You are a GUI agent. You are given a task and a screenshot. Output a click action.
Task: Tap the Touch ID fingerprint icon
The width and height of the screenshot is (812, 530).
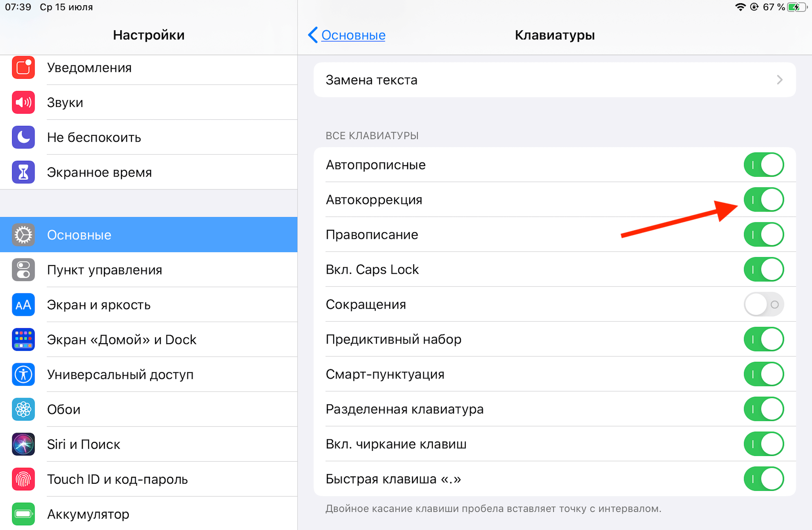click(23, 479)
